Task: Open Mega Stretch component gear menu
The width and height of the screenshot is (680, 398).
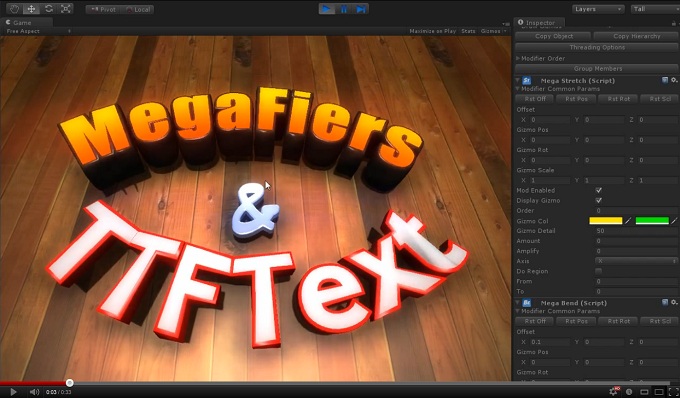Action: tap(674, 80)
